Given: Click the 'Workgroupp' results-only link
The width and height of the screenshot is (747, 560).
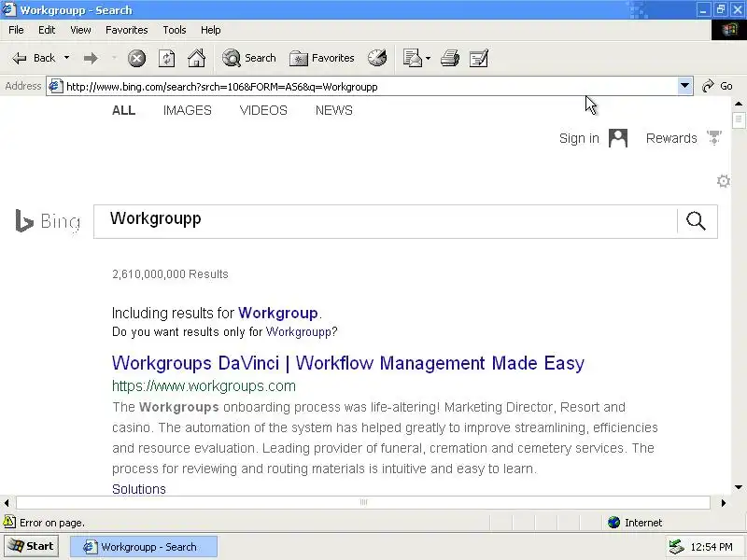Looking at the screenshot, I should coord(298,332).
